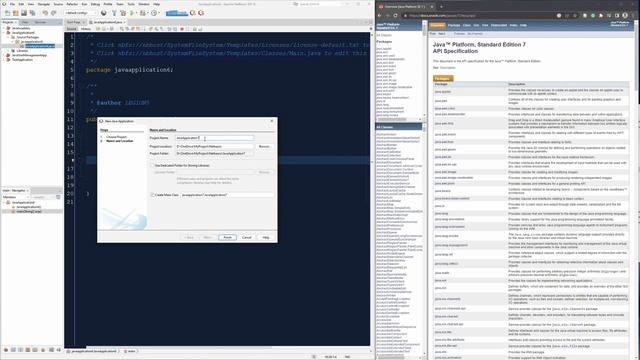This screenshot has width=640, height=360.
Task: Click the Finish button in dialog
Action: [227, 237]
